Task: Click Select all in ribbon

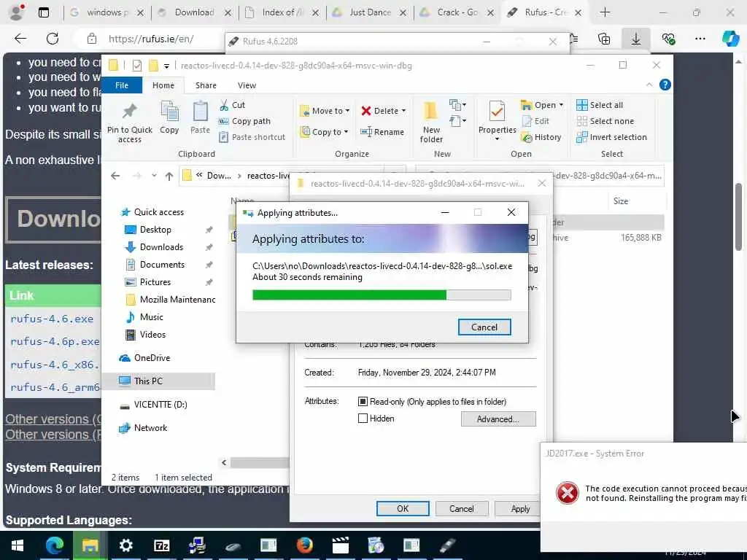Action: point(600,105)
